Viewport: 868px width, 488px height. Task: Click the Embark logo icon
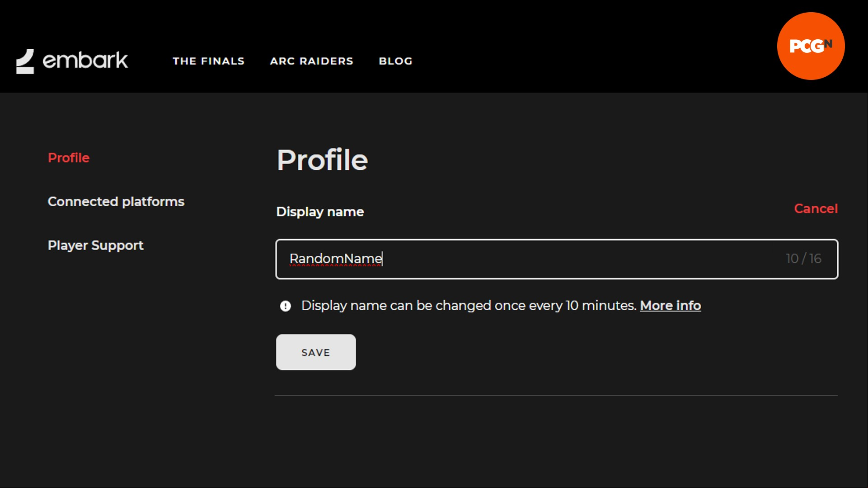point(25,61)
